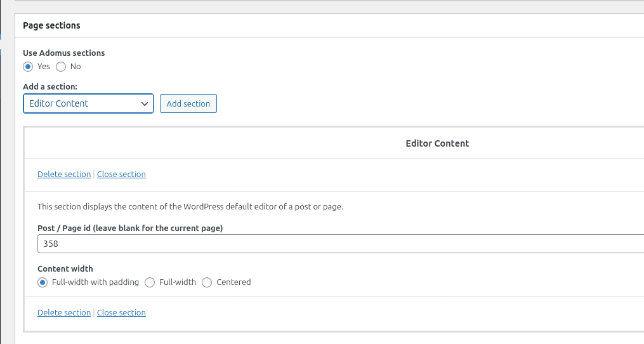
Task: Click the top Delete section link
Action: [64, 175]
